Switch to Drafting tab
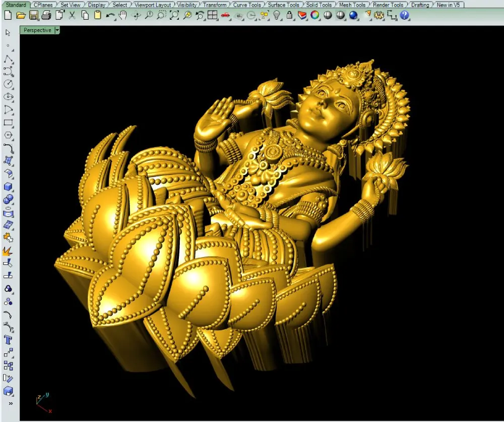504x422 pixels. point(420,5)
